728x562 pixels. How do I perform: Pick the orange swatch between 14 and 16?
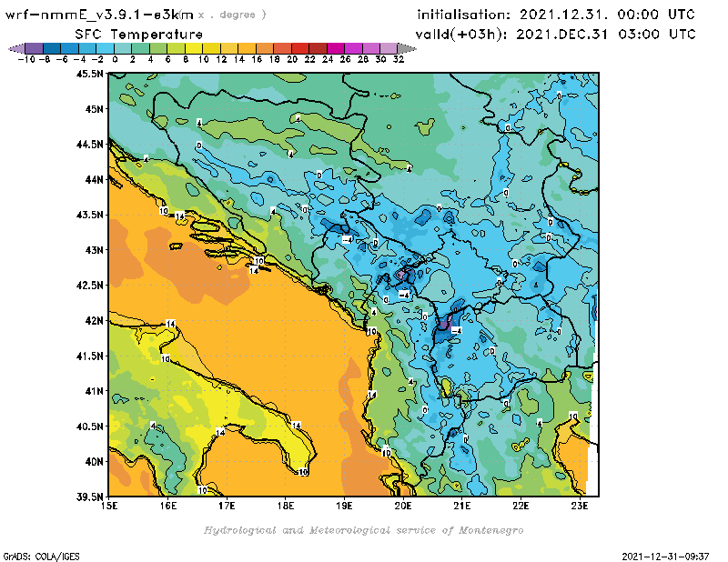pyautogui.click(x=247, y=48)
